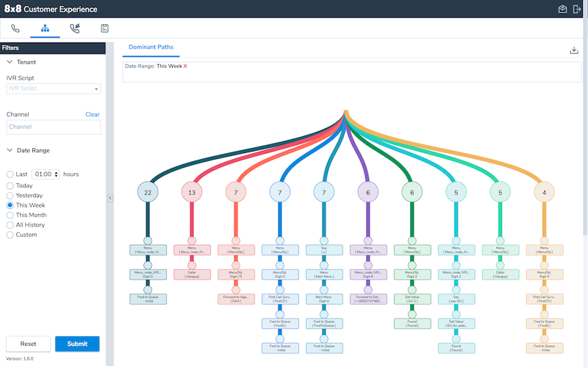Collapse the Filters side panel handle
The height and width of the screenshot is (368, 588).
[110, 198]
